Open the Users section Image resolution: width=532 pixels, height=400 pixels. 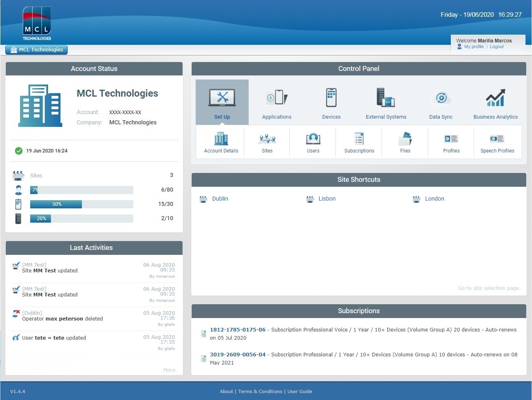click(x=313, y=142)
